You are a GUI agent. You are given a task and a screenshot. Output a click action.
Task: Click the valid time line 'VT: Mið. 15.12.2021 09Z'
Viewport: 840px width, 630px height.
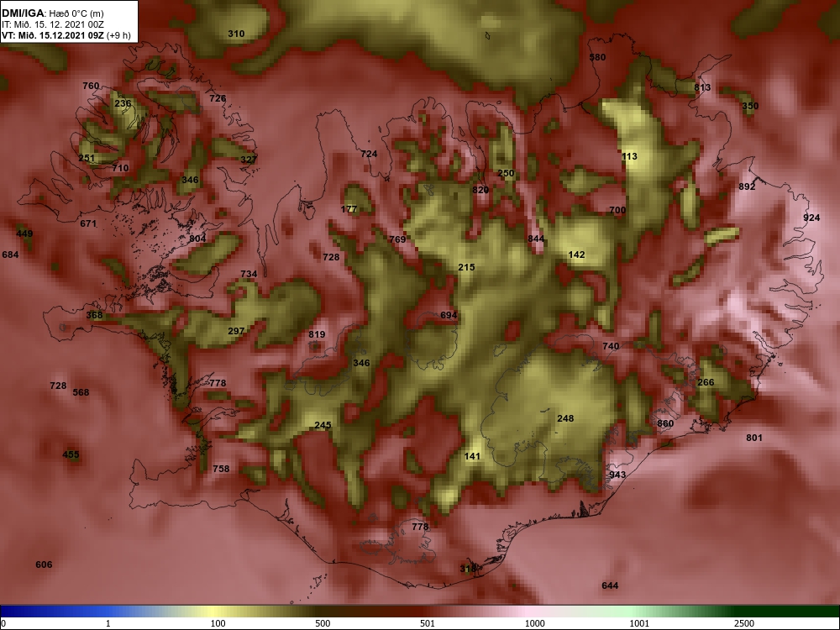click(x=52, y=36)
